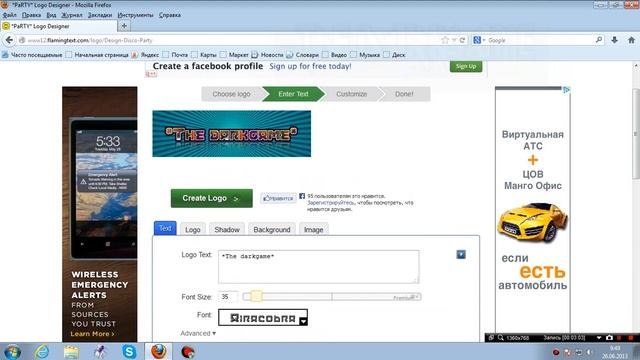Switch to the Shadow tab
640x360 pixels.
click(x=227, y=229)
